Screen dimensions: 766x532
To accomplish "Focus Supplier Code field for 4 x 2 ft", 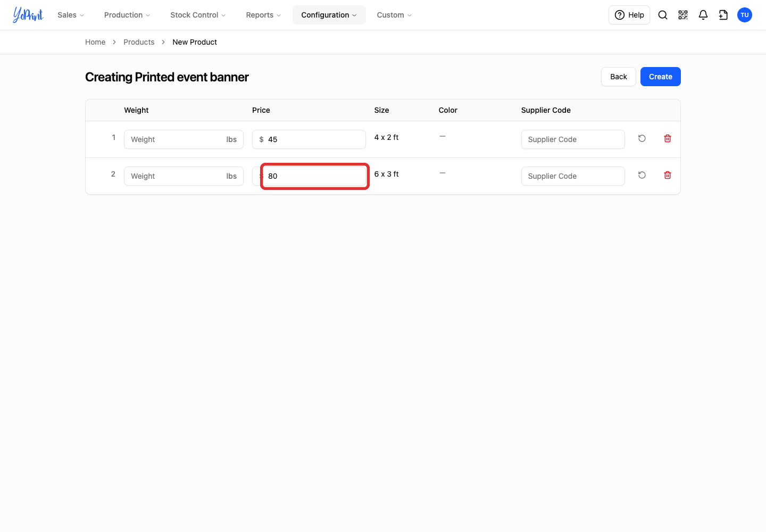I will [x=573, y=139].
